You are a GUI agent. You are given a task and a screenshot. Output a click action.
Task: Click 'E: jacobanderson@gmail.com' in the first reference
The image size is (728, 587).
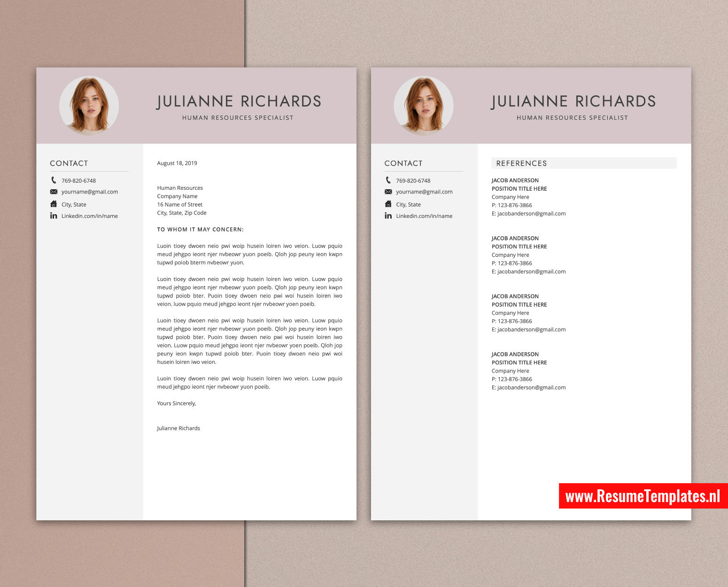(x=529, y=214)
